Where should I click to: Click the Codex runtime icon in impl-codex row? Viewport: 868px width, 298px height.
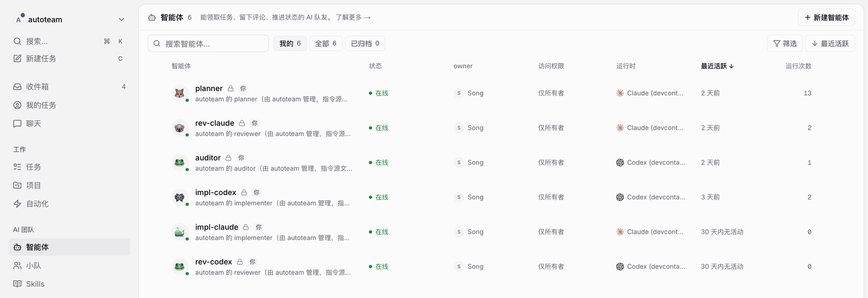click(x=620, y=197)
